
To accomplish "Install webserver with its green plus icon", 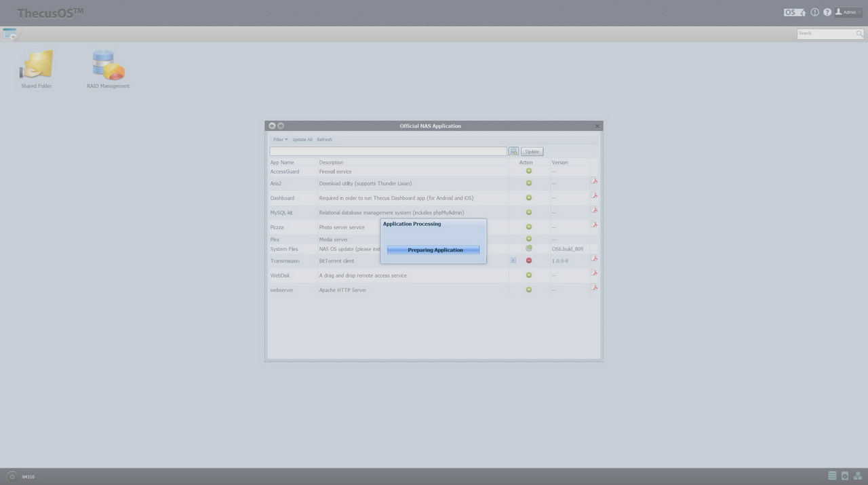I will 529,290.
